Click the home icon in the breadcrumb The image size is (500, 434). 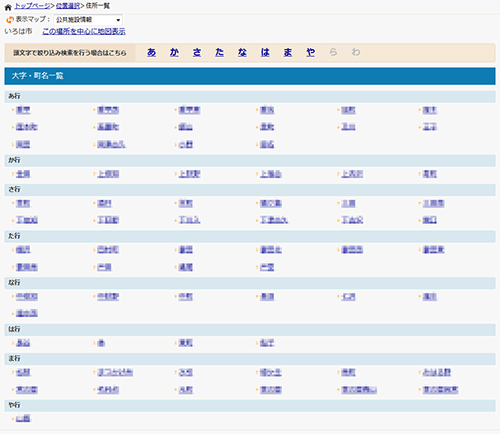[x=8, y=7]
